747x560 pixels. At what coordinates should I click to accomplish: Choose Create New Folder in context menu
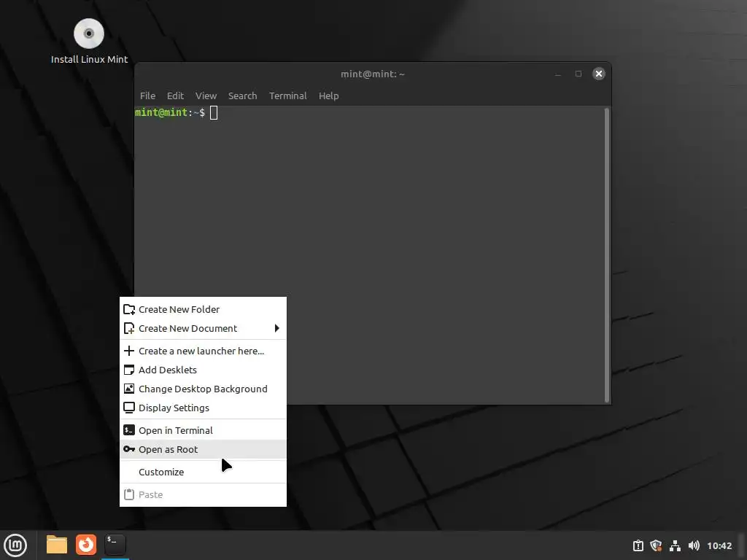click(203, 309)
